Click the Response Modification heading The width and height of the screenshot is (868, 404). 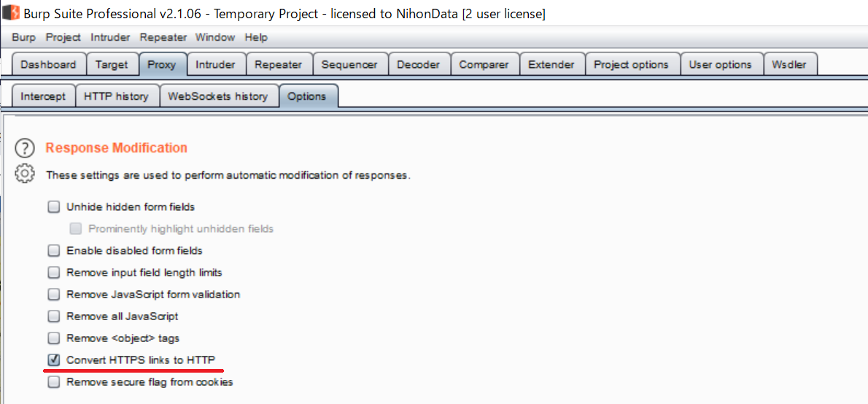pos(116,148)
